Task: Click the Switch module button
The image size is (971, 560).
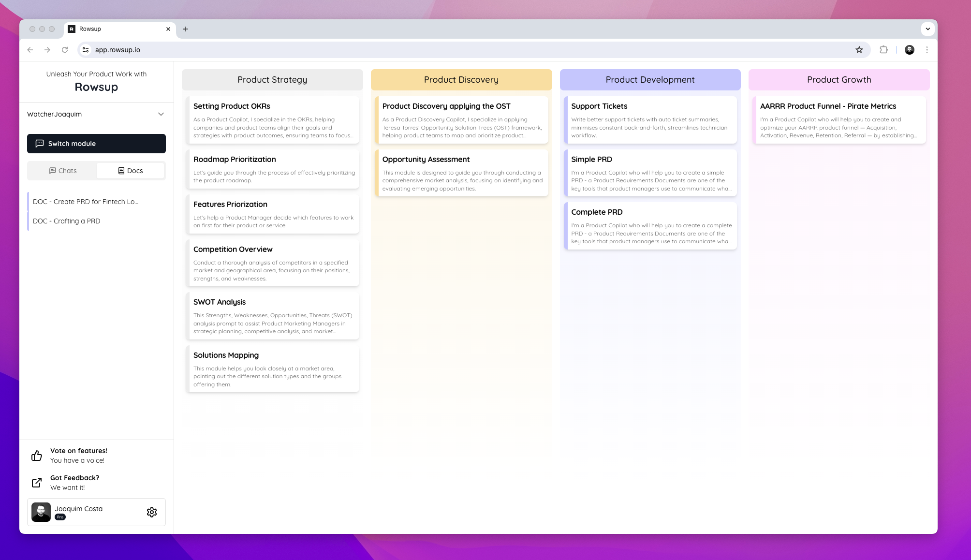Action: click(96, 144)
